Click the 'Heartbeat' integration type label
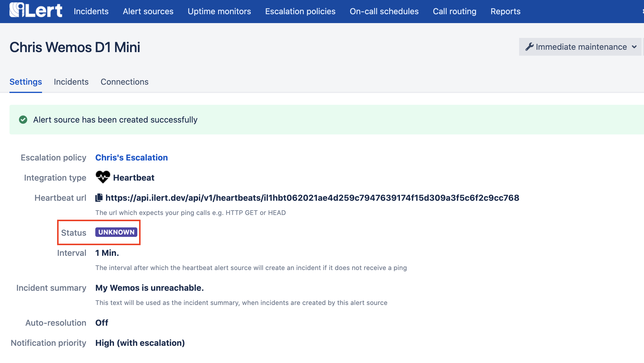644x363 pixels. [134, 178]
